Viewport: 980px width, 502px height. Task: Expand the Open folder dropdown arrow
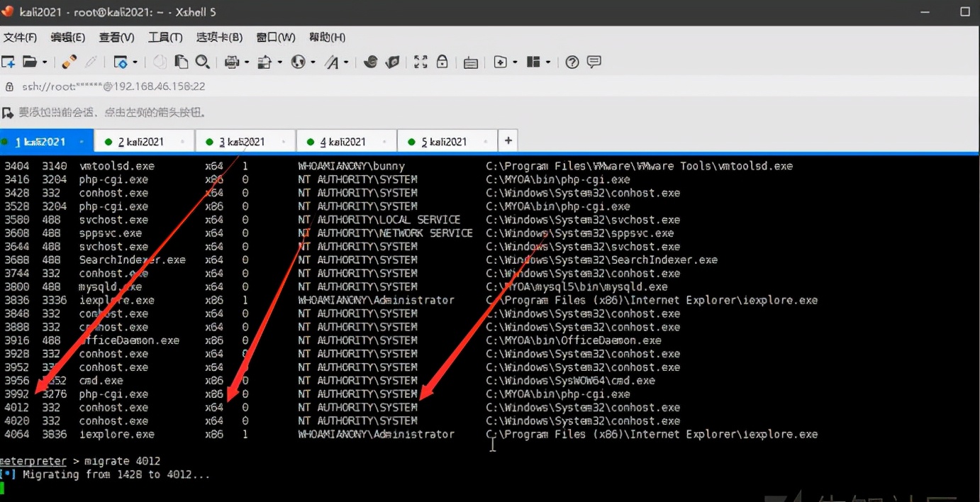pos(45,62)
